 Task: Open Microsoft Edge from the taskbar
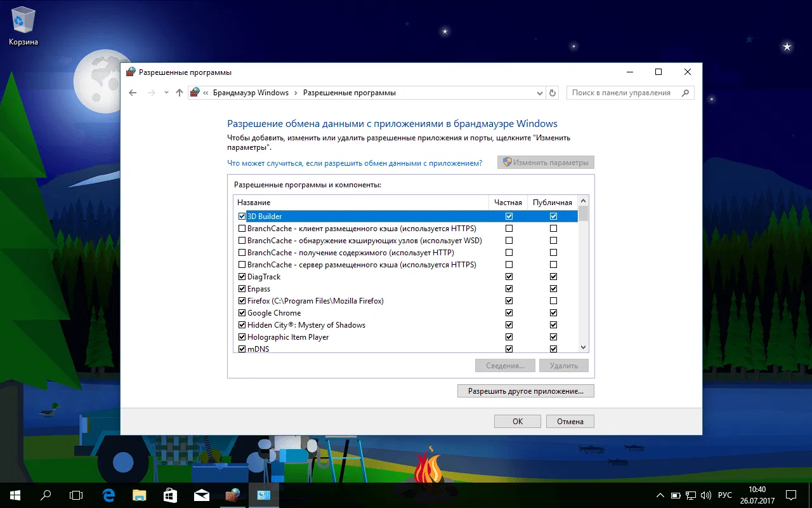tap(108, 495)
